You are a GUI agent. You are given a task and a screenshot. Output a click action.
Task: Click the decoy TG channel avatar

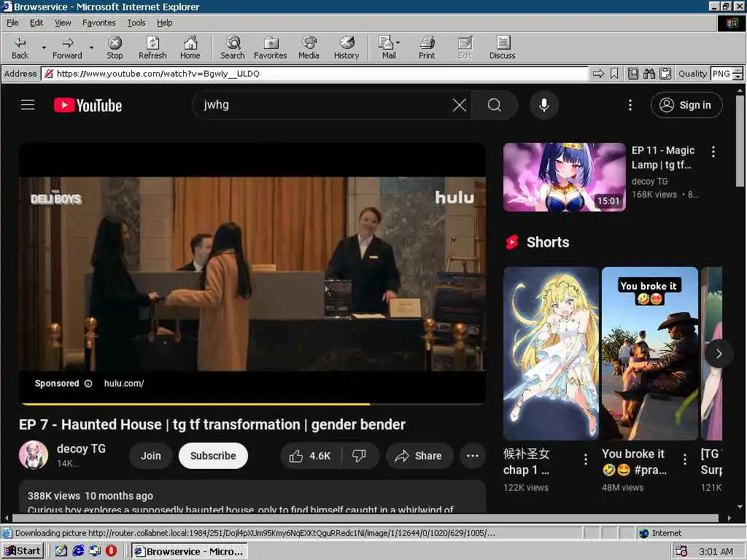click(34, 455)
